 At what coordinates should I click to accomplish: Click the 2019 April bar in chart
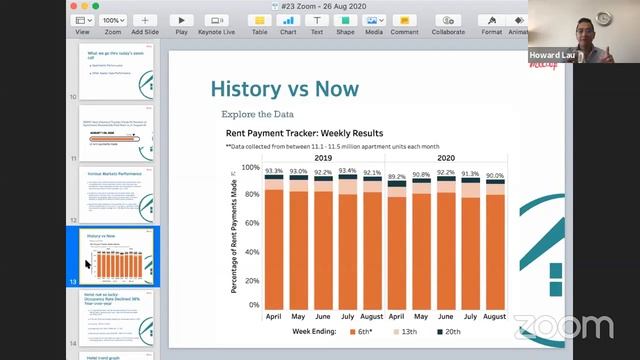click(x=274, y=242)
